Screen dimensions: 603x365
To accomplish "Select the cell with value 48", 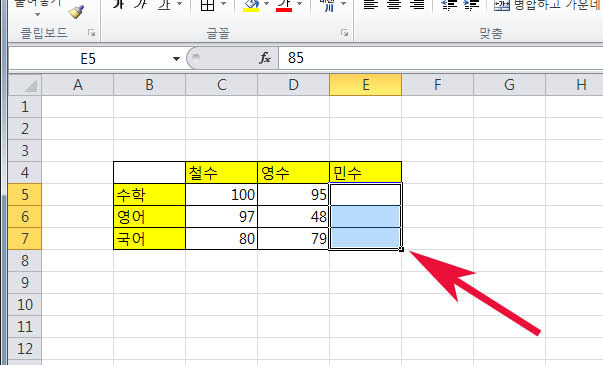I will 293,217.
